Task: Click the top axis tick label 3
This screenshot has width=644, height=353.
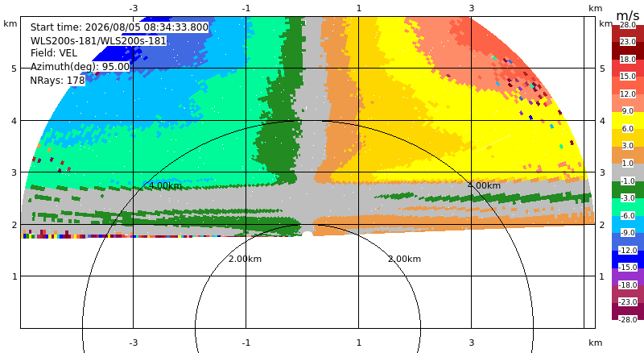Action: 472,8
